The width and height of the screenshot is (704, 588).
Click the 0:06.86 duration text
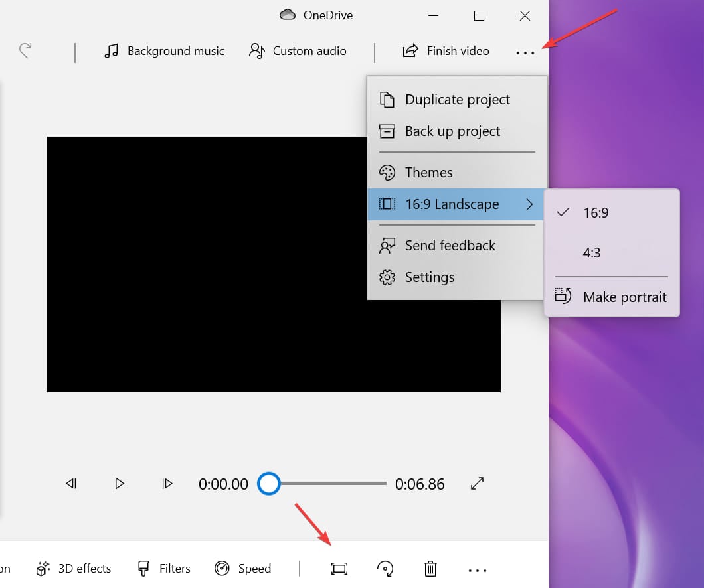(x=420, y=484)
